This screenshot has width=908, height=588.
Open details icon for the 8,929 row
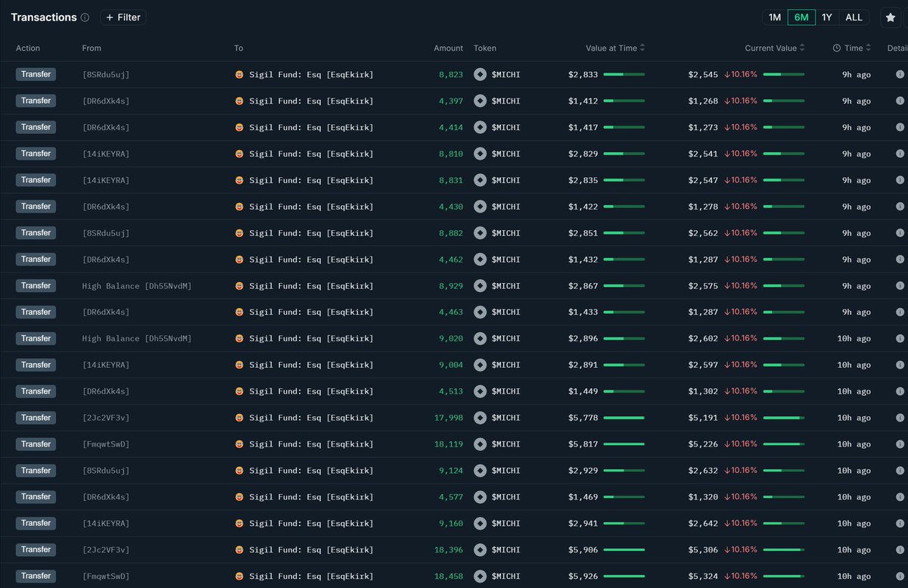click(900, 286)
